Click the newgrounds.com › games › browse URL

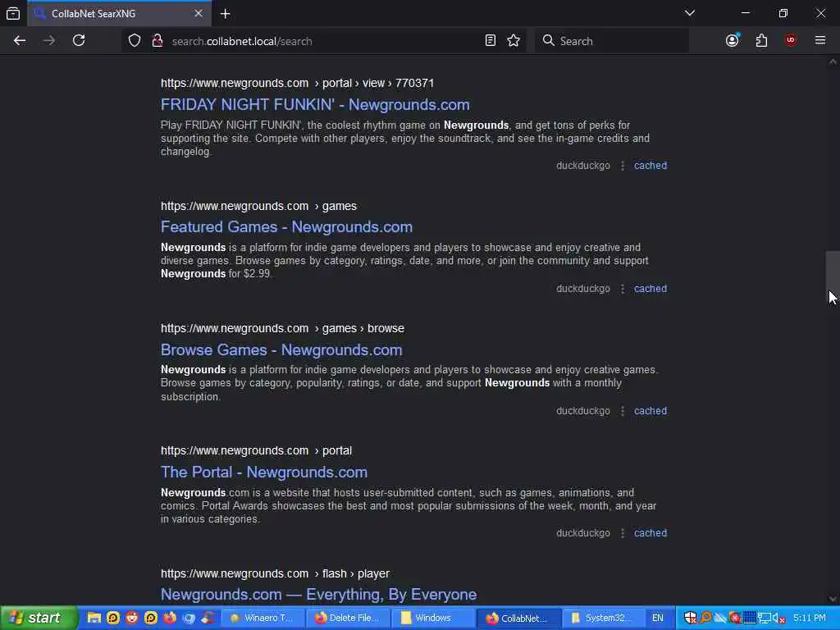[x=282, y=328]
